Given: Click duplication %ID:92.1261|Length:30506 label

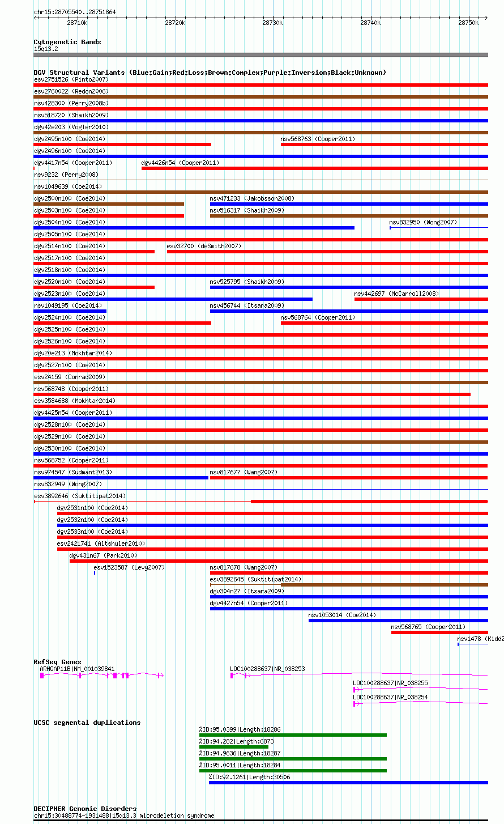Looking at the screenshot, I should (250, 777).
